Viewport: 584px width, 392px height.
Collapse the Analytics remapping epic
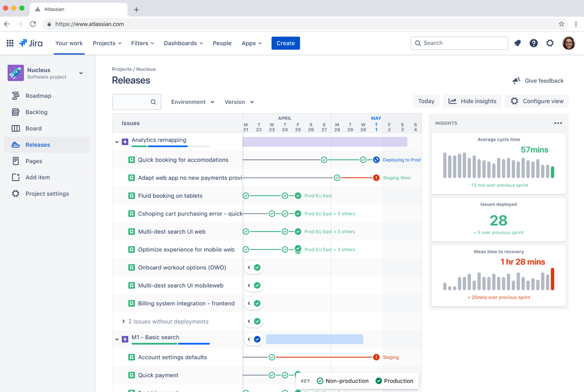(x=117, y=141)
